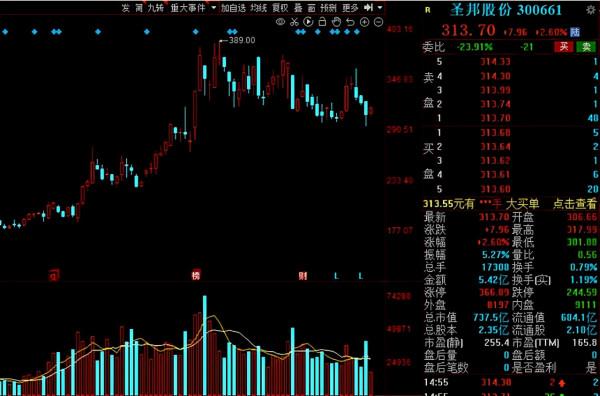The width and height of the screenshot is (600, 396).
Task: Click the arrow-to-bar icon after 更多
Action: tap(368, 7)
